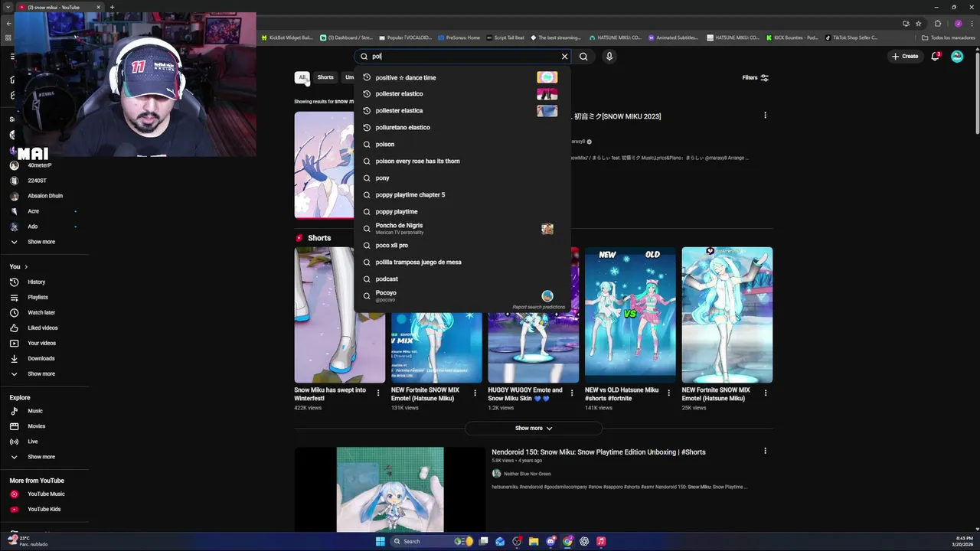Pick suggestion 'pony'
This screenshot has height=551, width=980.
[462, 178]
